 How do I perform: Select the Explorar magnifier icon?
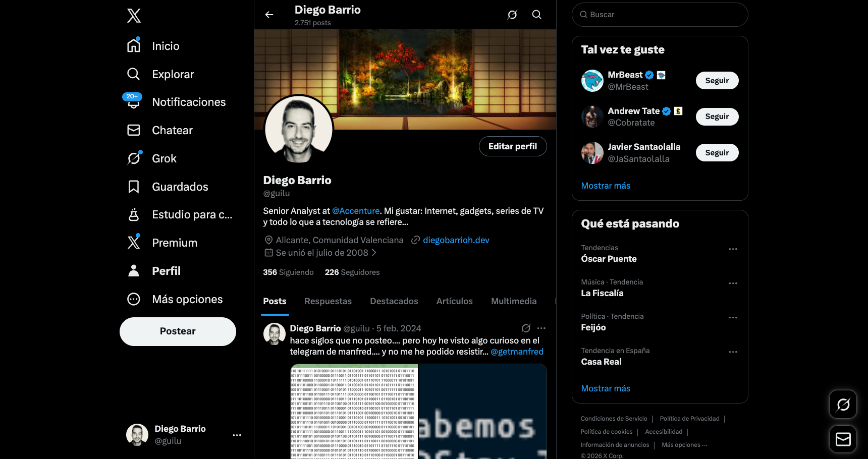point(134,74)
